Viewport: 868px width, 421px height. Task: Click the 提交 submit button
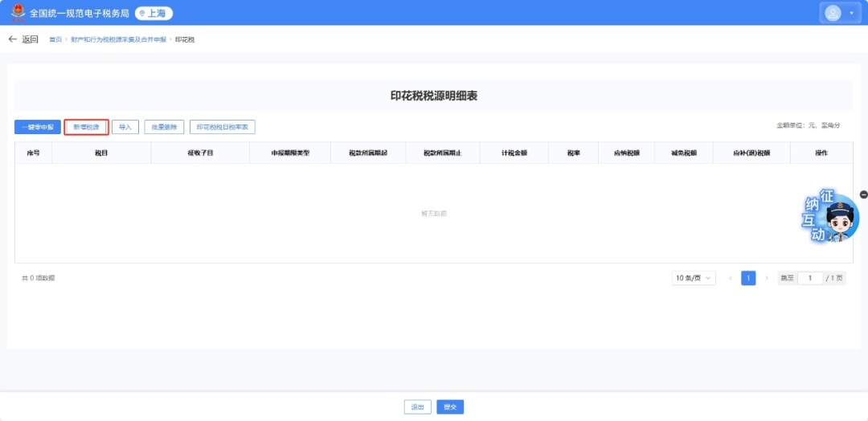pyautogui.click(x=450, y=407)
